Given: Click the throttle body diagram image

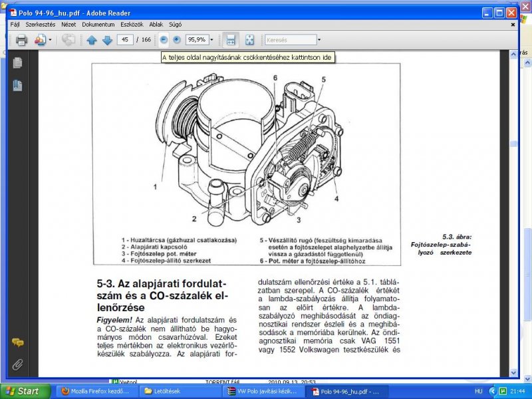Looking at the screenshot, I should [248, 149].
